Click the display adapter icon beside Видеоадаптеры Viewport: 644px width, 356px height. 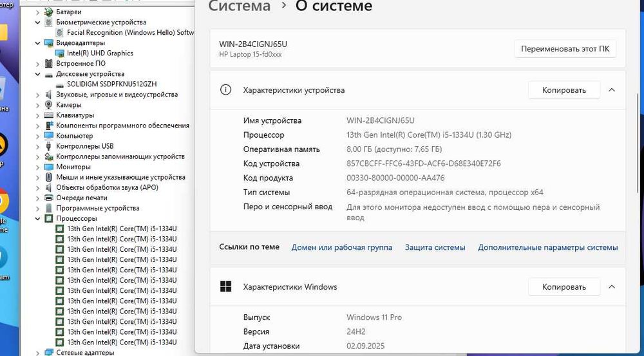pyautogui.click(x=49, y=42)
